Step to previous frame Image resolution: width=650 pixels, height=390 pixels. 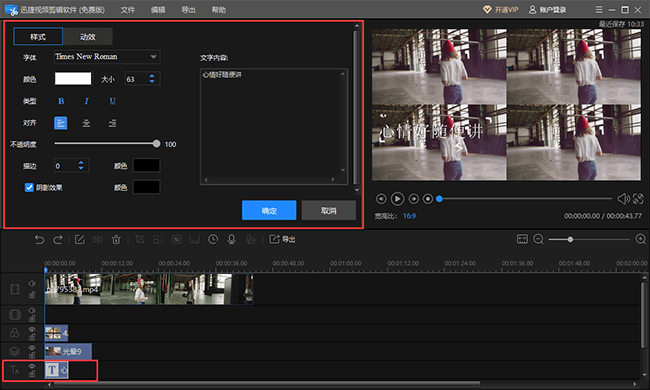point(381,199)
